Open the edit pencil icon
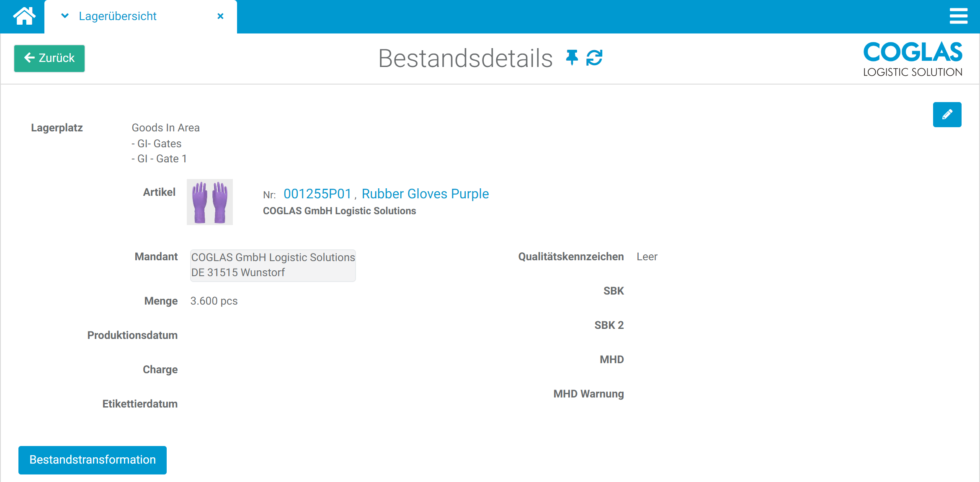980x482 pixels. [947, 115]
